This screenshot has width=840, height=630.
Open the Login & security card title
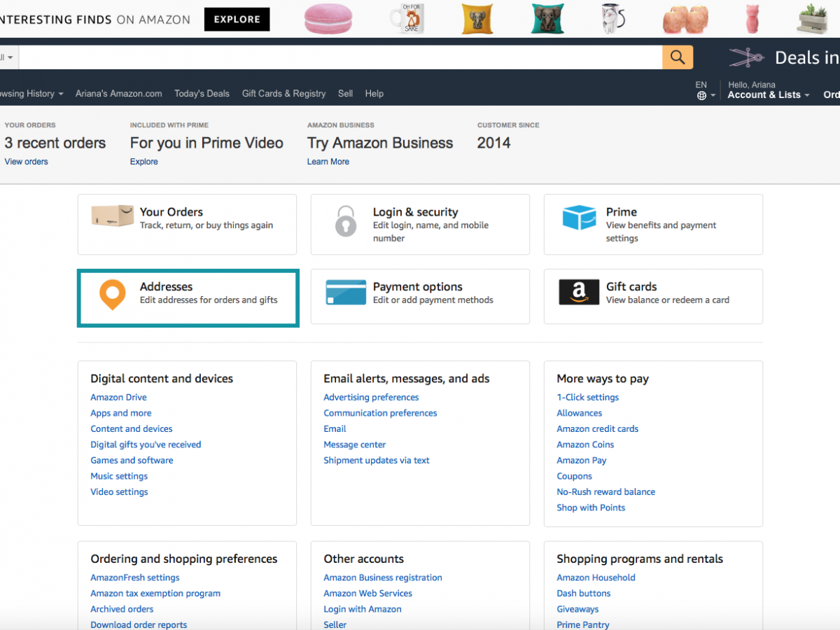tap(416, 212)
